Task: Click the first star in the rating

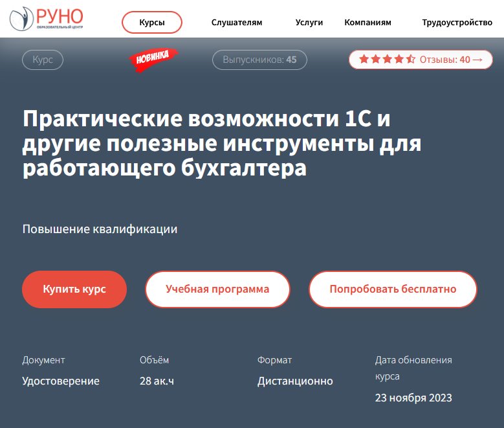Action: (364, 60)
